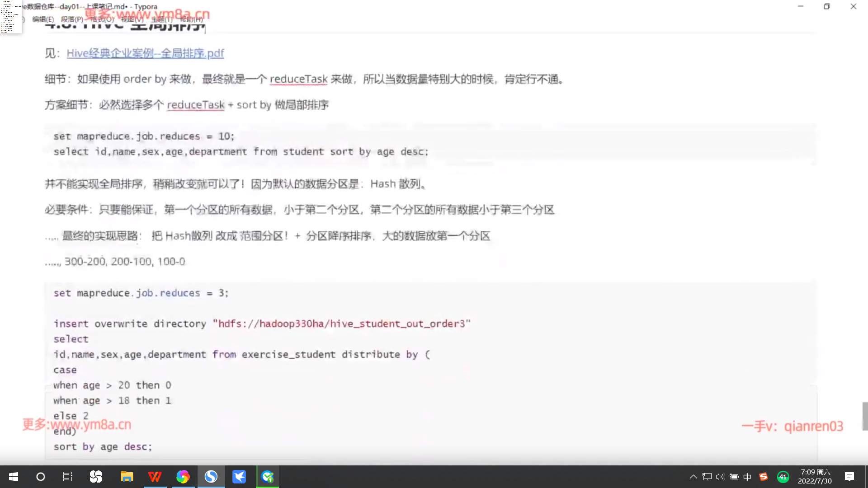Open Task View in taskbar

68,477
